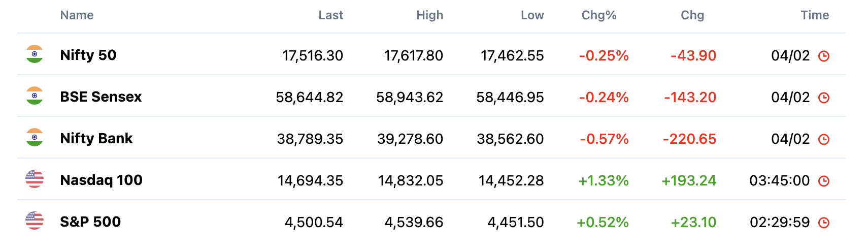
Task: Click the India flag icon beside Nifty 50
Action: point(35,54)
